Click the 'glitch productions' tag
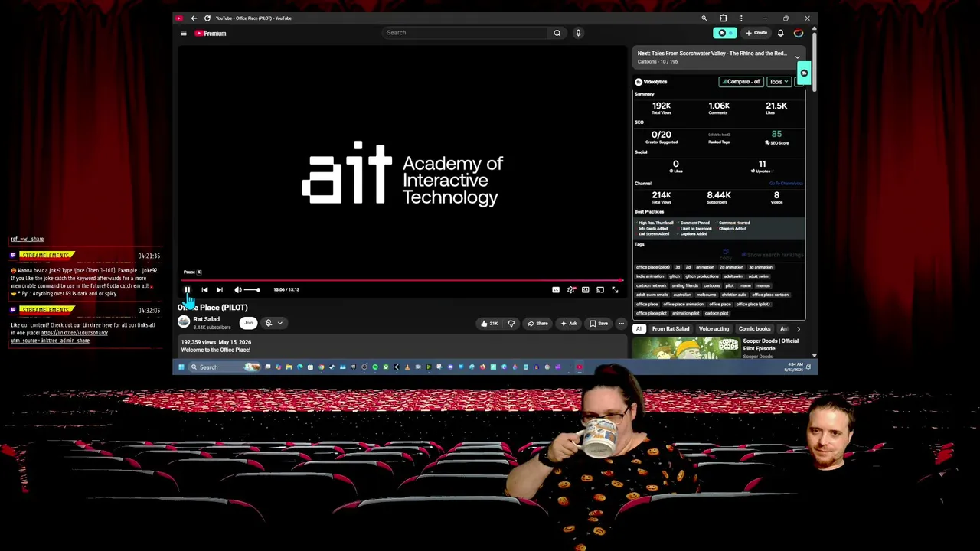The image size is (980, 551). pyautogui.click(x=701, y=276)
